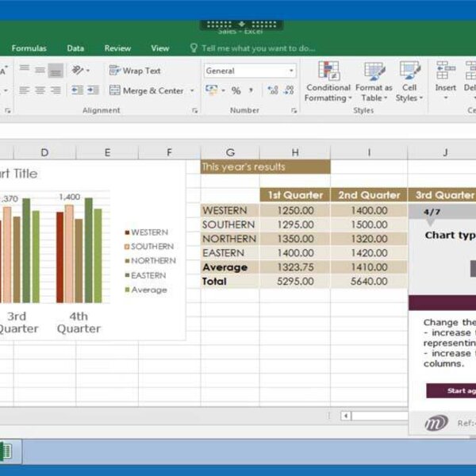Open the Orientation dropdown arrow
The height and width of the screenshot is (476, 476).
pos(88,71)
